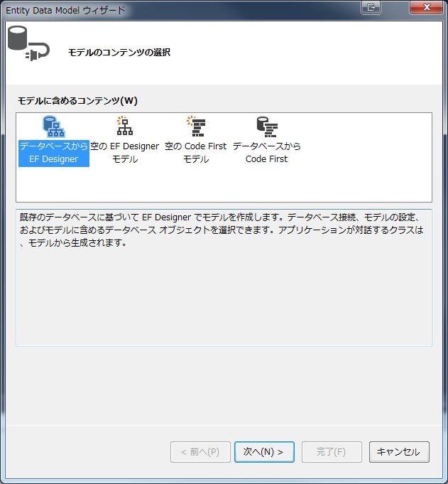Image resolution: width=448 pixels, height=484 pixels.
Task: Click the 空の Code First モデル label
Action: [196, 153]
